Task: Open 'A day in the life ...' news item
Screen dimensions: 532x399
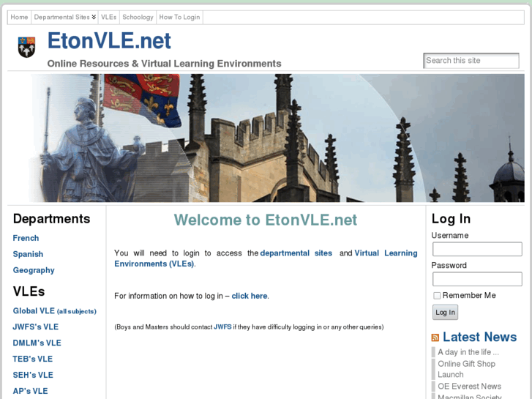Action: (x=468, y=352)
